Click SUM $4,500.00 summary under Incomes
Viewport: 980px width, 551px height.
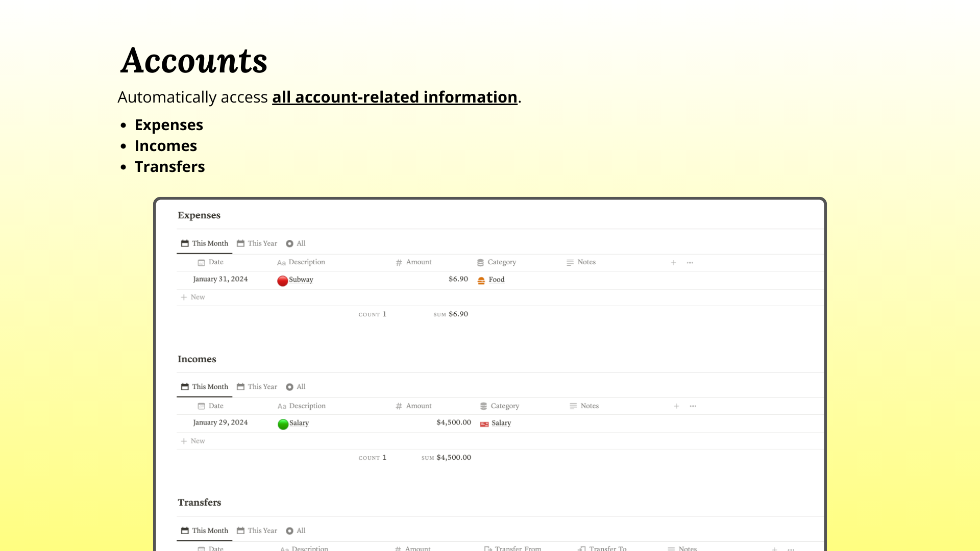coord(446,458)
